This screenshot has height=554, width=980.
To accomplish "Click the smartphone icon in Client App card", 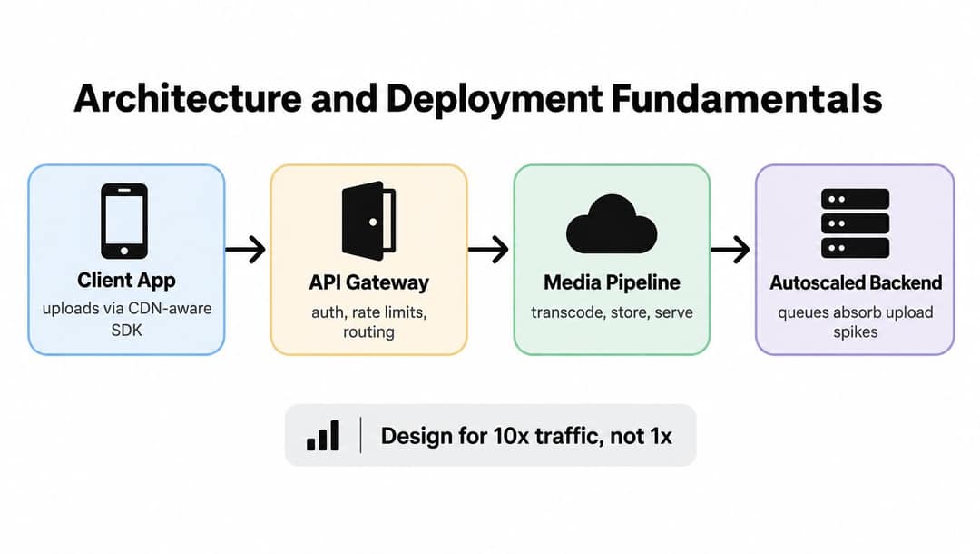I will click(x=124, y=221).
